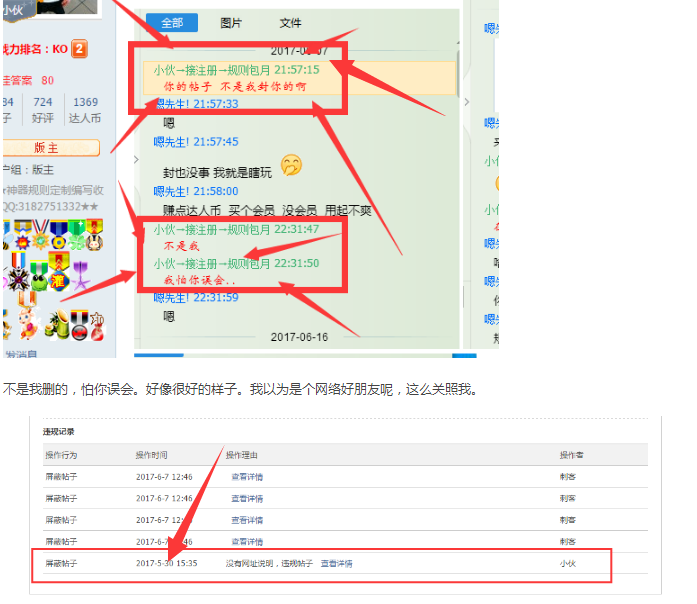Click the 嗯先生! 21:57:33 header

tap(196, 104)
